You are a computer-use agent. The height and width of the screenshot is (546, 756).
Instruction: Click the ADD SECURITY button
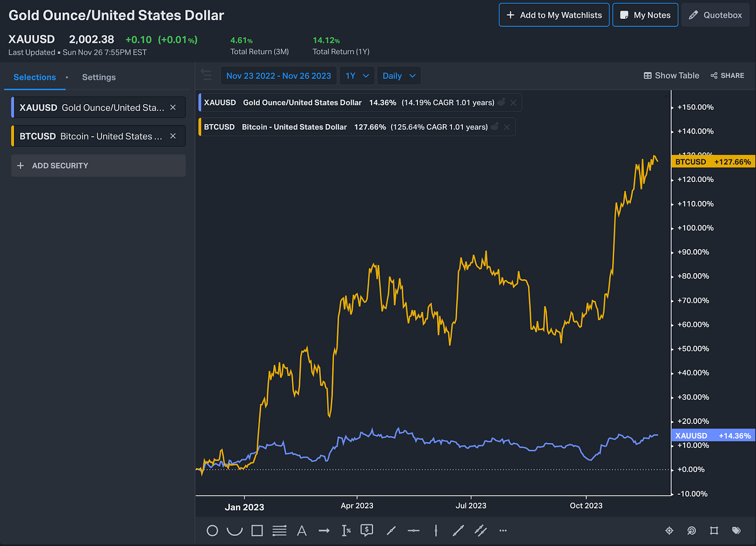tap(98, 166)
